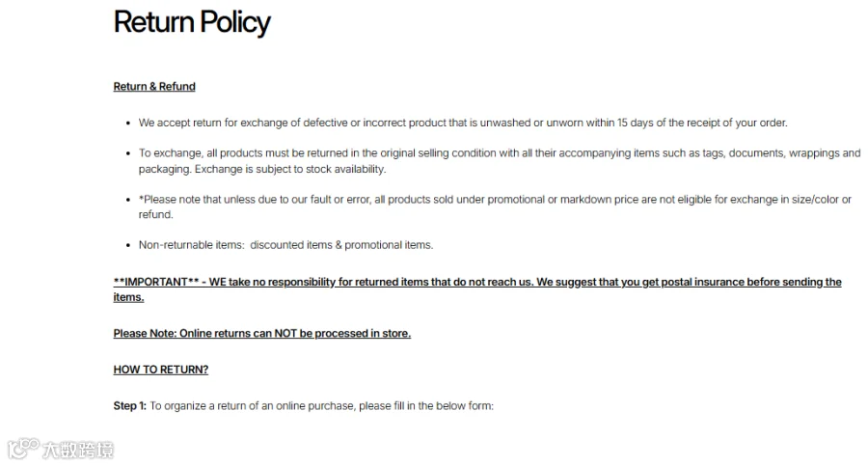Click the bullet about promotional markdown price
Image resolution: width=868 pixels, height=466 pixels.
tap(495, 206)
